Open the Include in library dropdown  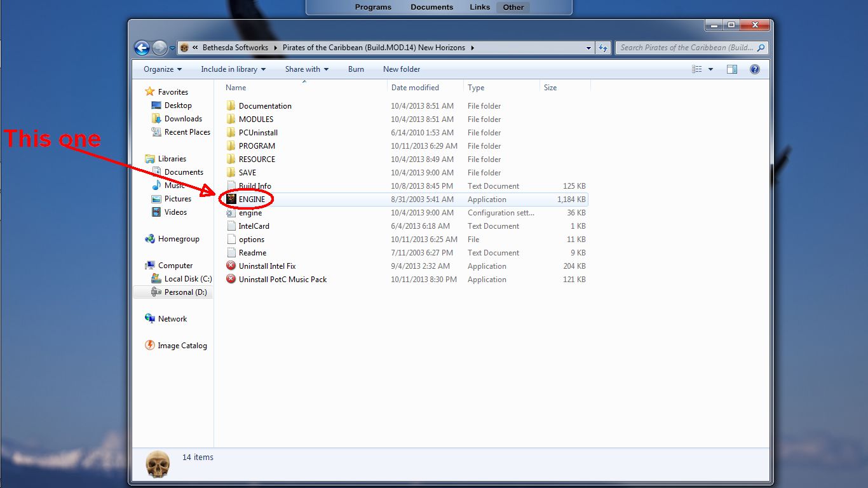click(x=233, y=69)
